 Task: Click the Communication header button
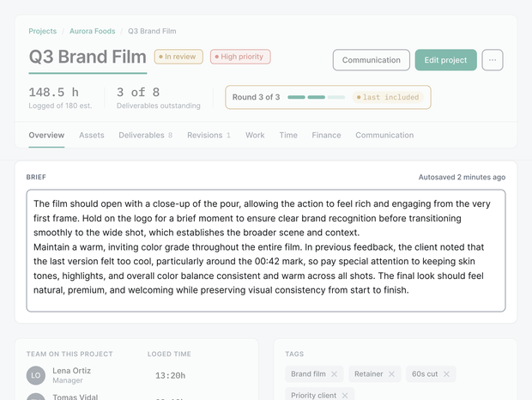click(372, 60)
